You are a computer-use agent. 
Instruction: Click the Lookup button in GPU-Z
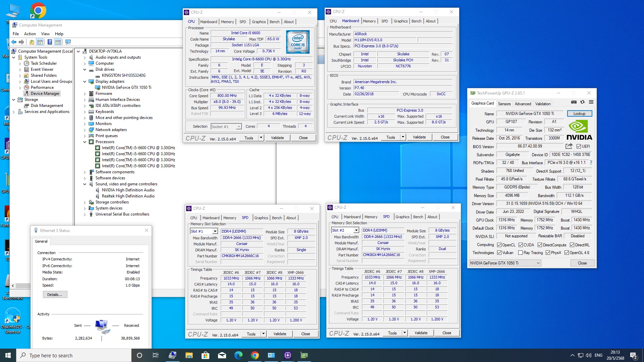(x=579, y=114)
